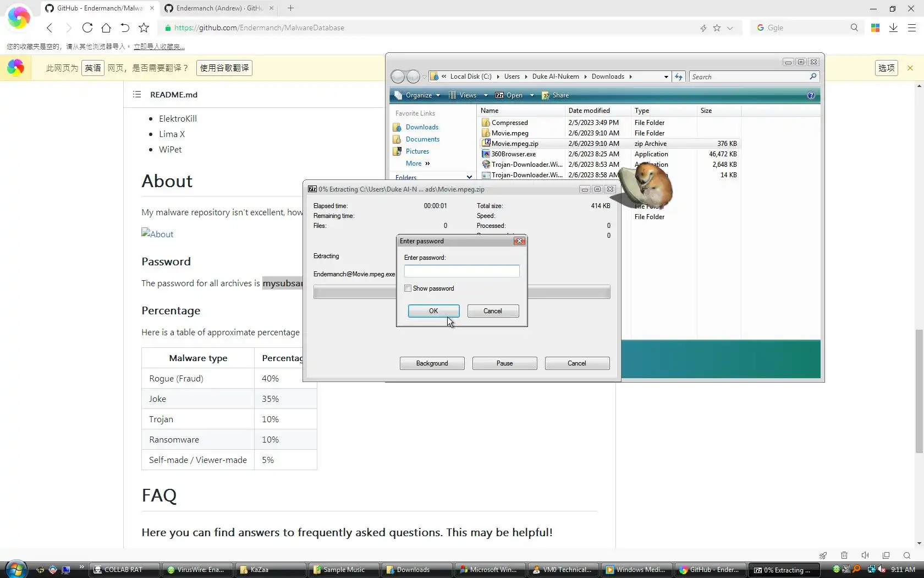
Task: Click the Explorer forward navigation button
Action: click(413, 77)
